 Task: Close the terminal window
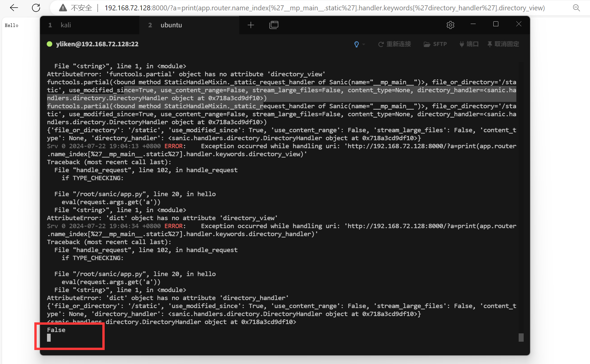coord(519,24)
